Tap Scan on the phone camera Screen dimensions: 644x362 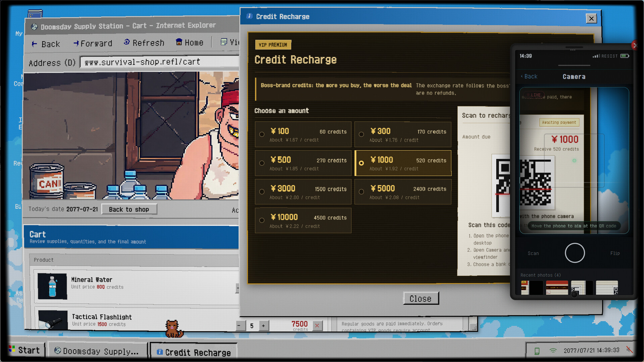click(x=533, y=253)
